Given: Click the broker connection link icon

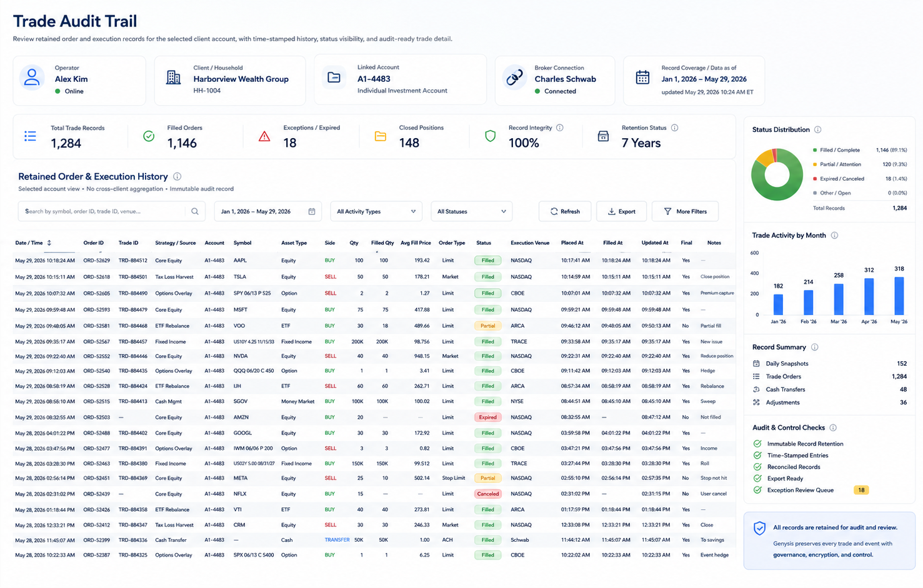Looking at the screenshot, I should 514,77.
